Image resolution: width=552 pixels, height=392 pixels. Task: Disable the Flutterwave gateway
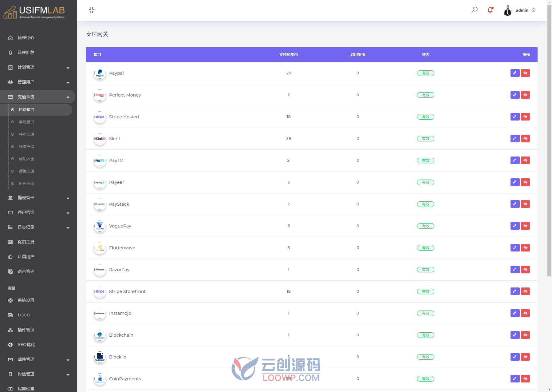pyautogui.click(x=525, y=248)
